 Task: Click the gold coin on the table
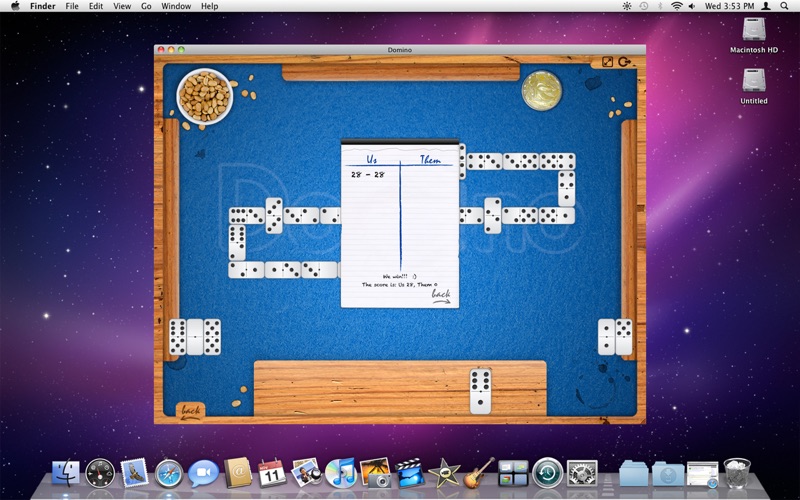click(x=541, y=91)
